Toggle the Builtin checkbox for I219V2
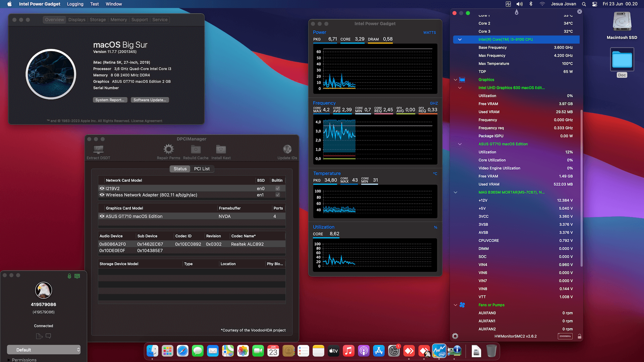This screenshot has height=362, width=644. click(x=278, y=188)
